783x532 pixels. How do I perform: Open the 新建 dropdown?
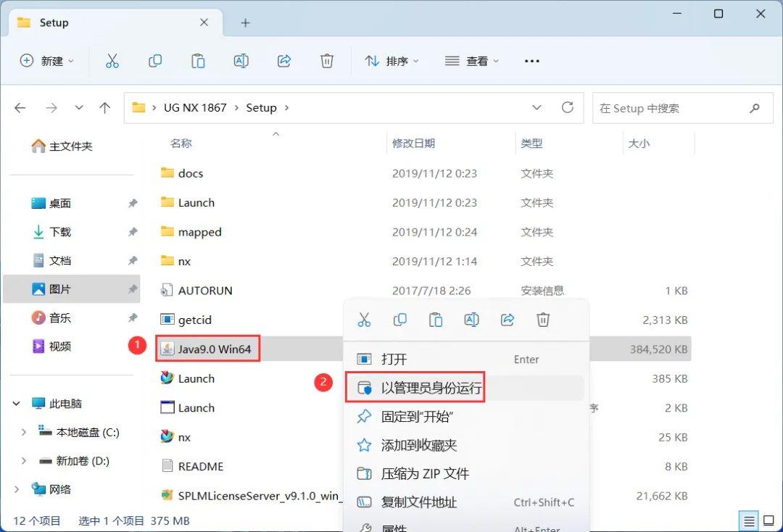(x=47, y=61)
